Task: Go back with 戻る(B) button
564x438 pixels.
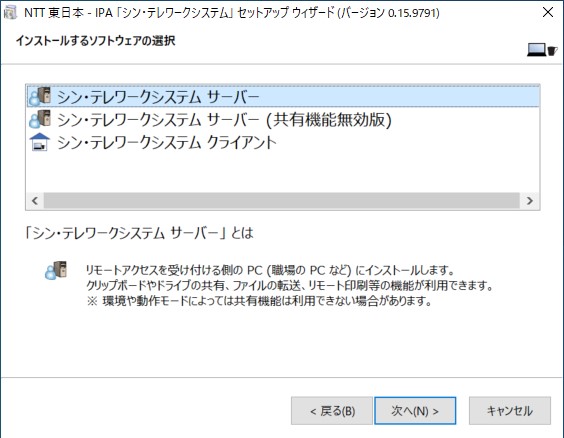Action: pyautogui.click(x=332, y=411)
